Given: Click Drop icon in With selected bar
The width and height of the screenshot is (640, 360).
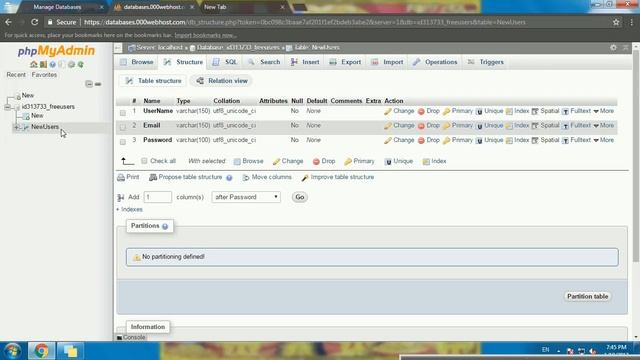Looking at the screenshot, I should pyautogui.click(x=316, y=162).
